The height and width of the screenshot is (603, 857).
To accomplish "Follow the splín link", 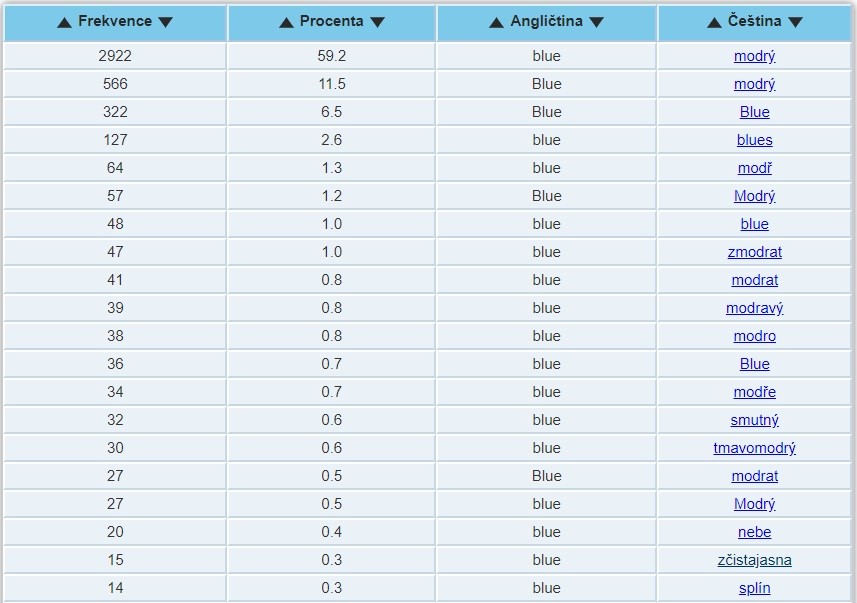I will pos(754,588).
